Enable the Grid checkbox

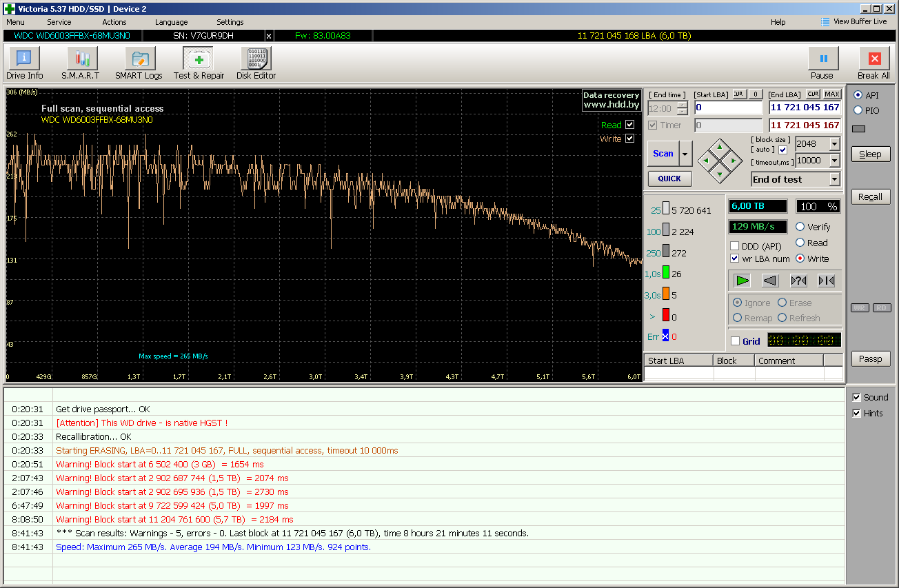coord(735,341)
